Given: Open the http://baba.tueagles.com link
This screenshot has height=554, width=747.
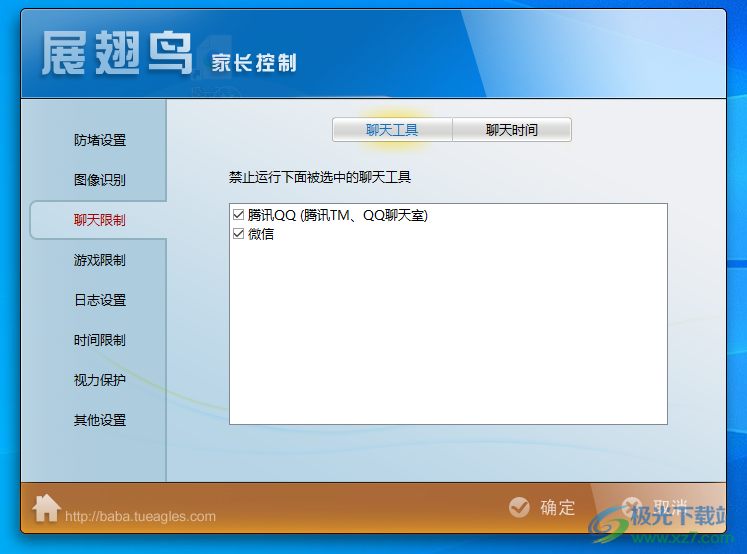Looking at the screenshot, I should 141,516.
